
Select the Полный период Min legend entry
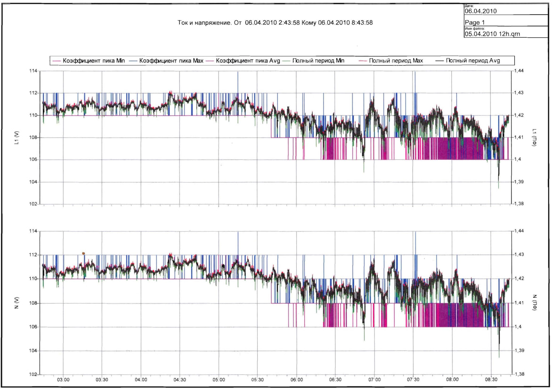point(319,61)
